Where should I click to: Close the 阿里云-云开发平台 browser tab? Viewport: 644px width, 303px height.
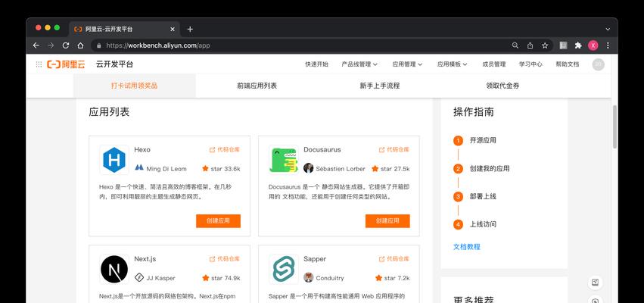pyautogui.click(x=173, y=30)
